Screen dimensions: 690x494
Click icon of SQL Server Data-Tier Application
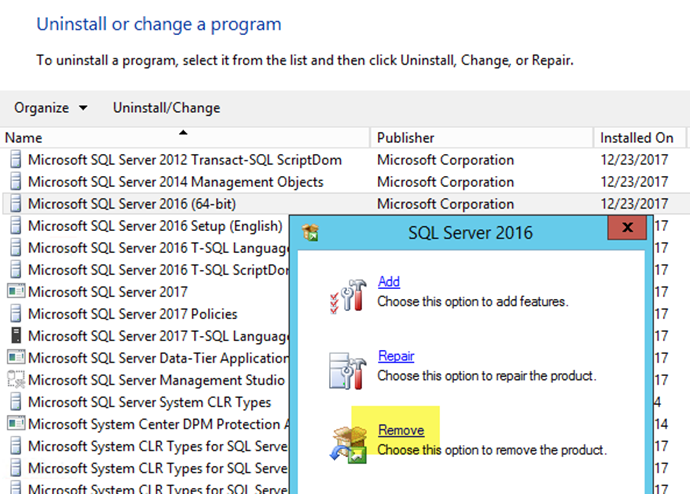pyautogui.click(x=16, y=357)
